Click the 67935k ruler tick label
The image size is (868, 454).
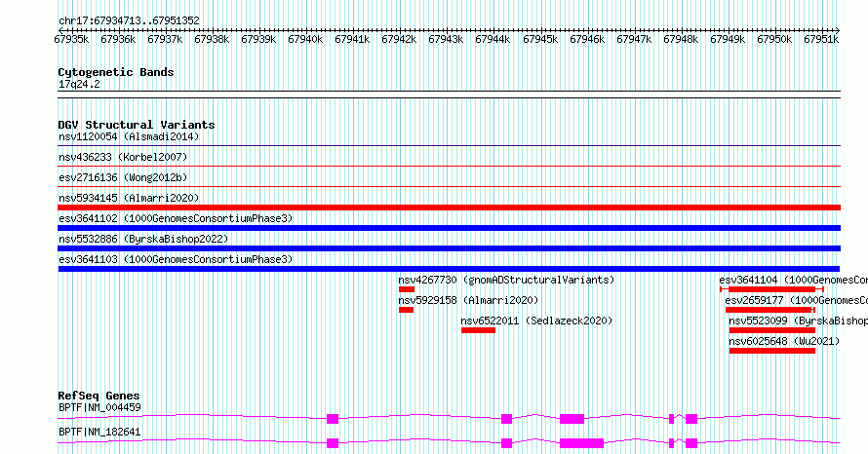[x=71, y=39]
